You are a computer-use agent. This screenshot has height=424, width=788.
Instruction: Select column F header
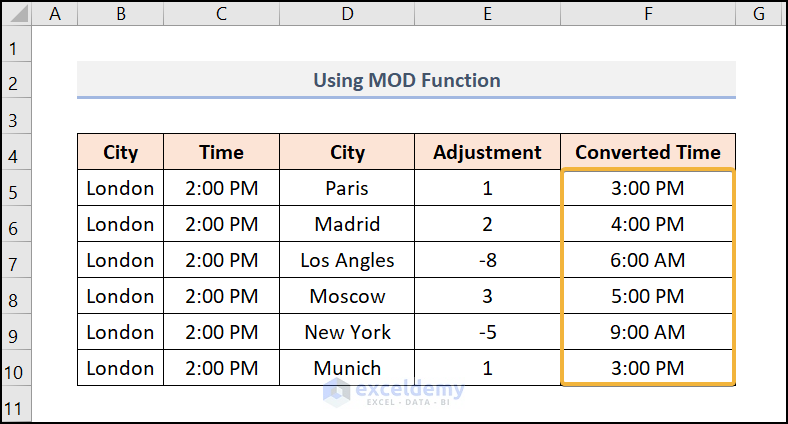(x=648, y=15)
